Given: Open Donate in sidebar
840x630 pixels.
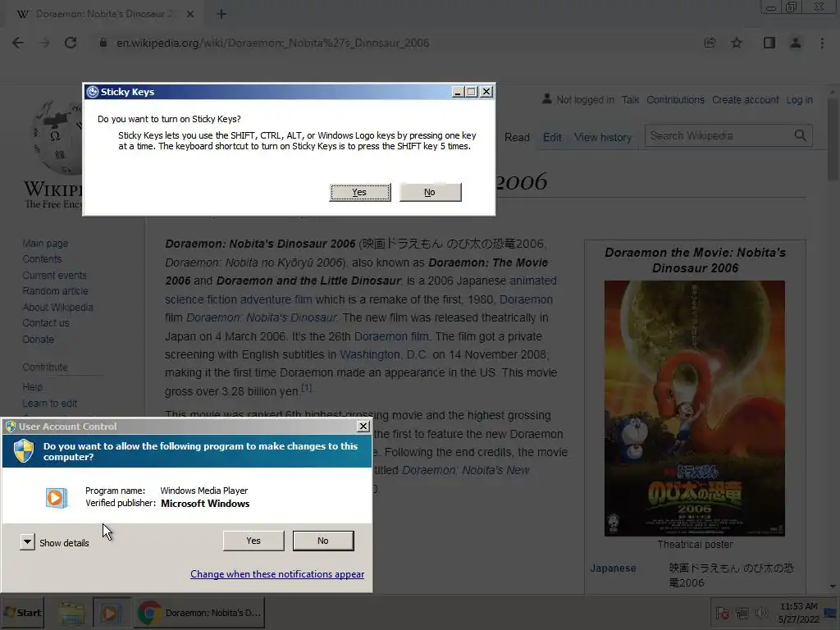Looking at the screenshot, I should click(38, 339).
